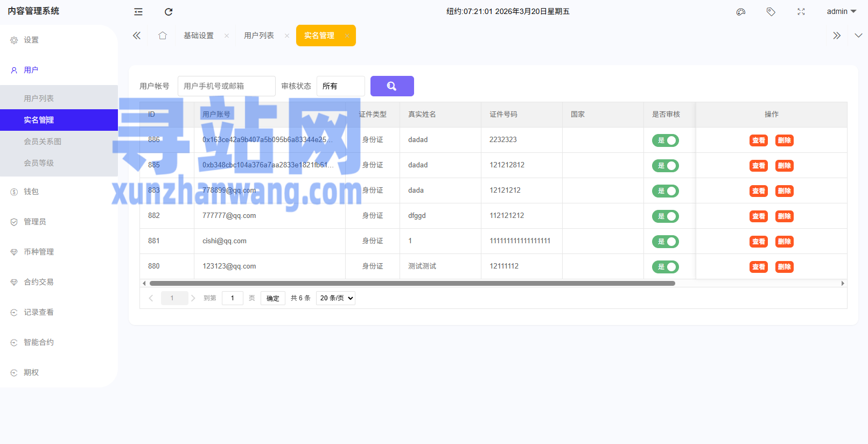Open the 20 条/页 page size dropdown
The width and height of the screenshot is (868, 444).
click(335, 298)
